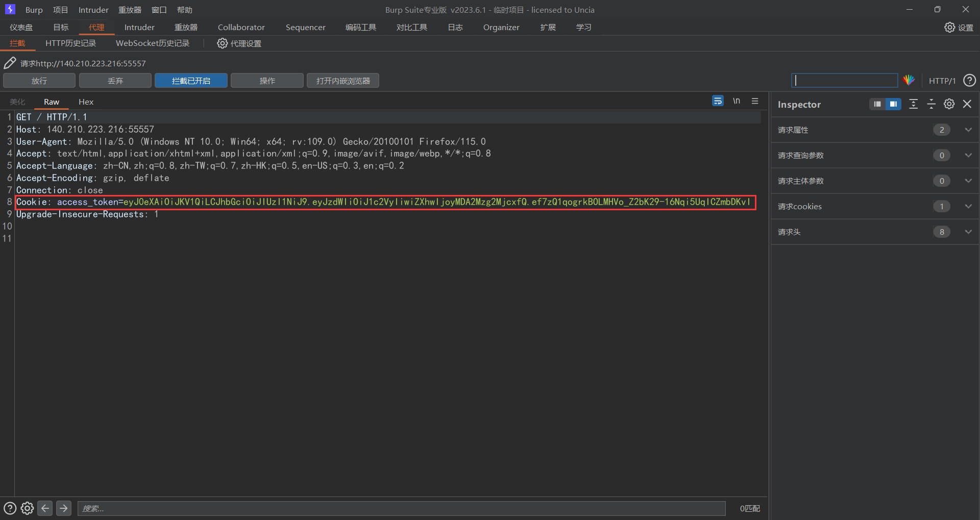The width and height of the screenshot is (980, 520).
Task: Switch to the Hex tab
Action: click(85, 102)
